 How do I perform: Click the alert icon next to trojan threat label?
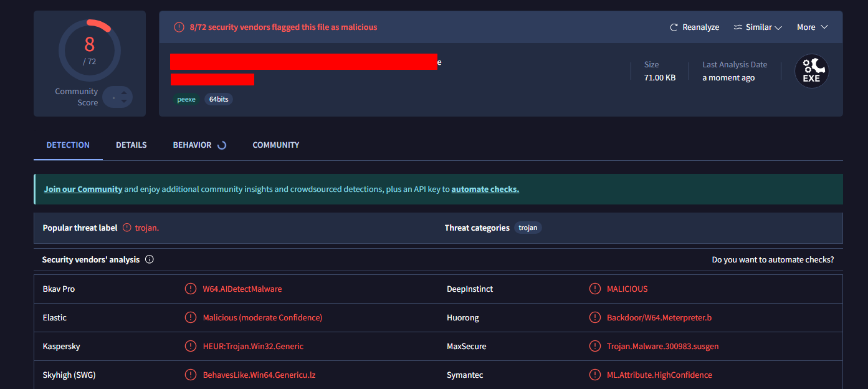tap(127, 228)
